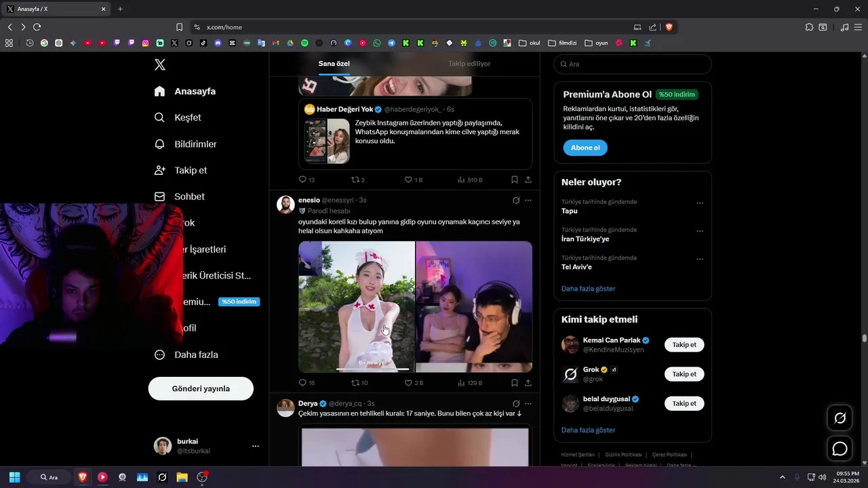The width and height of the screenshot is (868, 488).
Task: Bookmark the post with 510 B views
Action: coord(514,180)
